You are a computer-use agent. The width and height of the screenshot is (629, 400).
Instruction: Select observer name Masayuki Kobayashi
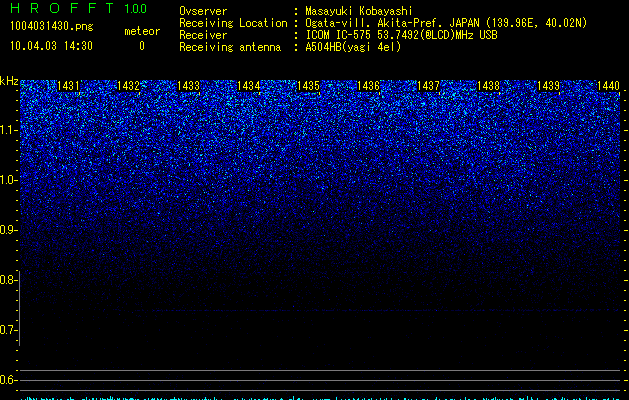tap(359, 11)
